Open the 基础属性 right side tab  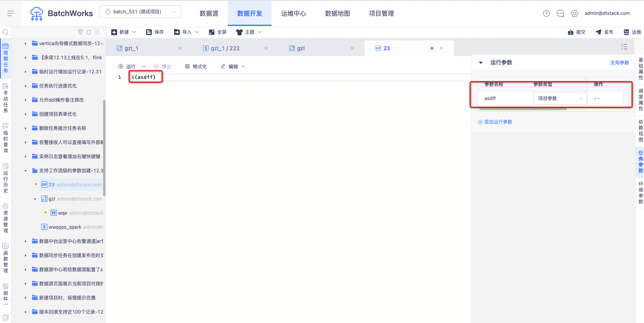640,69
